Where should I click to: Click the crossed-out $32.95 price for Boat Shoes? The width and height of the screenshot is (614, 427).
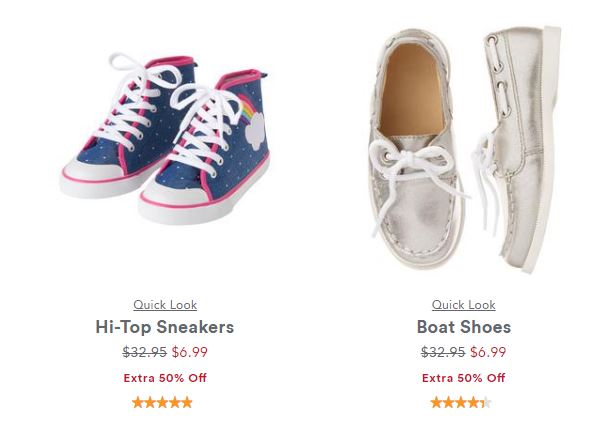point(443,352)
